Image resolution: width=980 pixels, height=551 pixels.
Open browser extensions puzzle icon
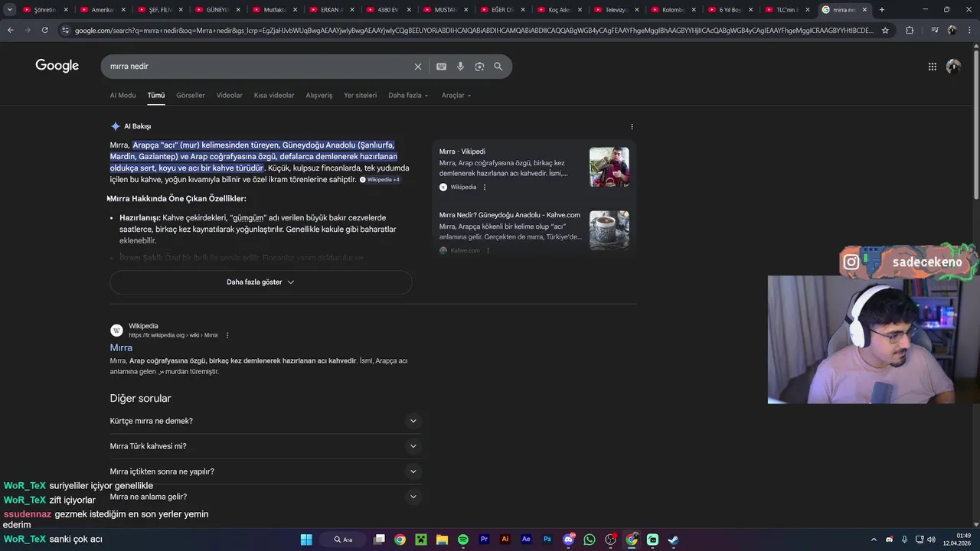click(x=910, y=31)
